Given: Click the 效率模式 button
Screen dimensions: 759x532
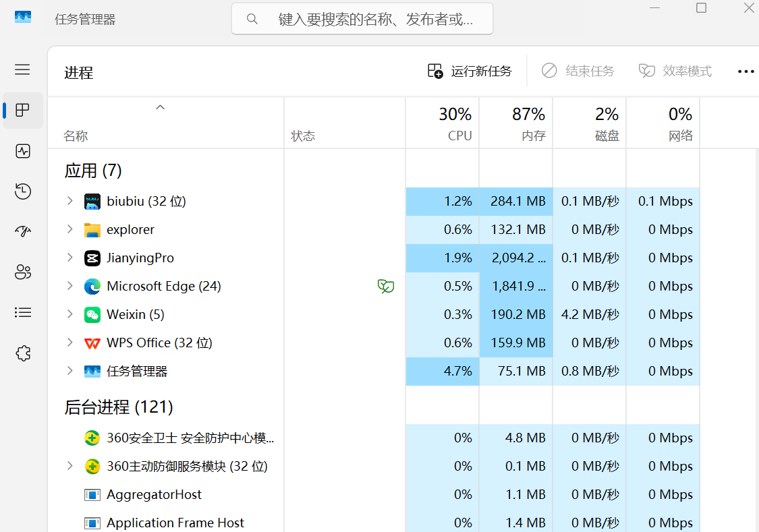Looking at the screenshot, I should [x=675, y=71].
